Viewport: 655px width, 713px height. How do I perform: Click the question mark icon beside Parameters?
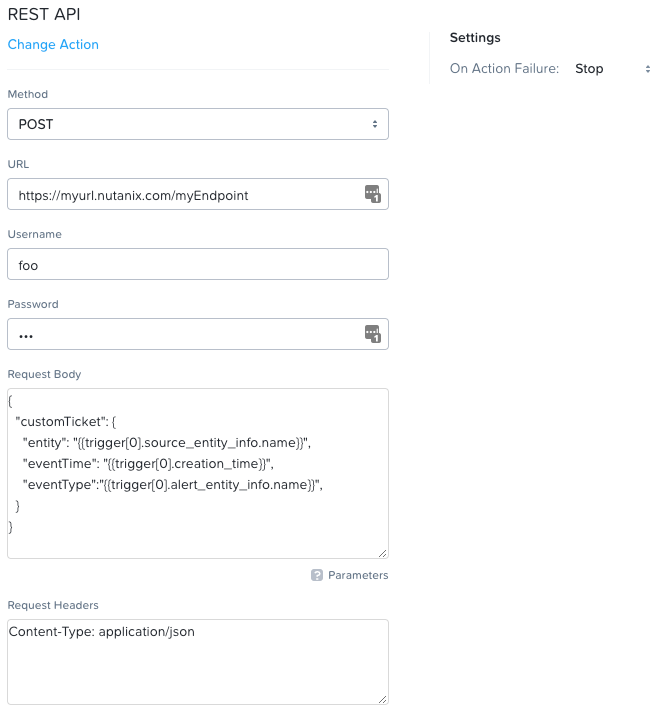click(x=317, y=575)
